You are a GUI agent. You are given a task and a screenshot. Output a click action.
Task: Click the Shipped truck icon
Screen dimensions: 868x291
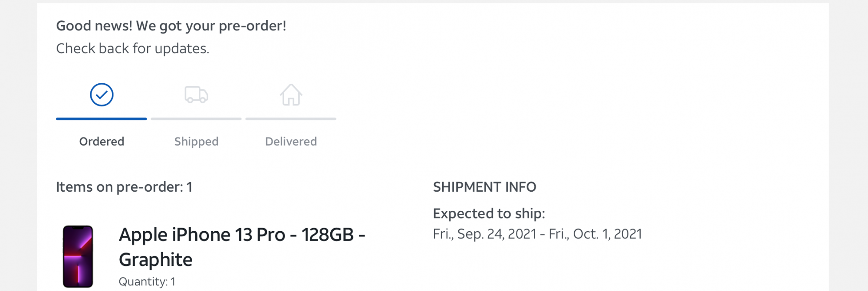tap(196, 95)
